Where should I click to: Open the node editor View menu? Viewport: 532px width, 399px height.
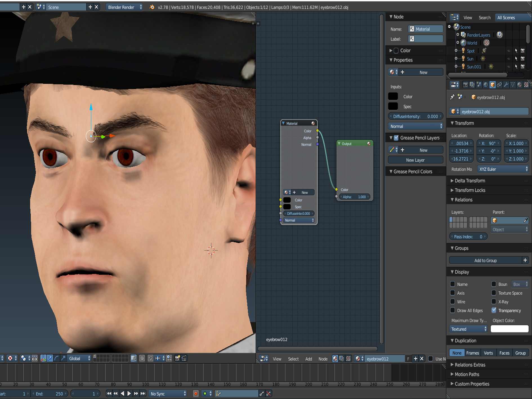(277, 359)
